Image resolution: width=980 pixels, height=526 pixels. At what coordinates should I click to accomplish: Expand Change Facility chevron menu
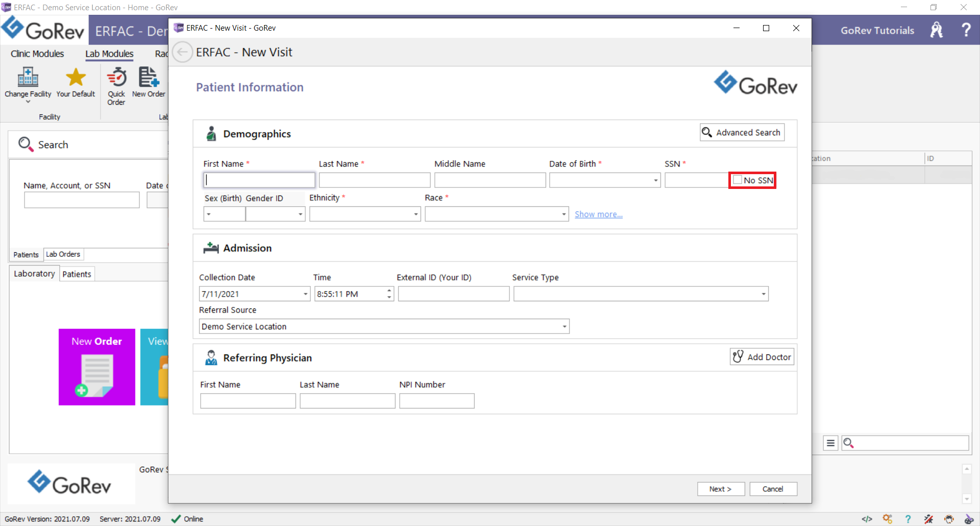(x=28, y=102)
